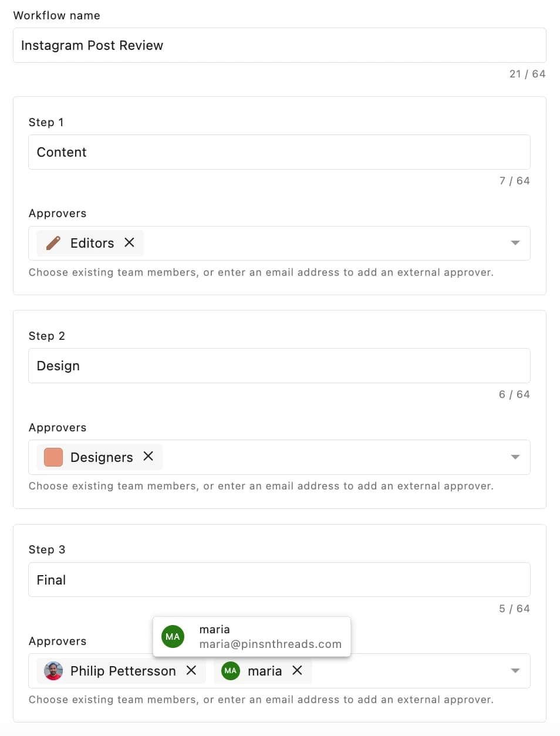Open the Step 1 approvers dropdown
Viewport: 560px width, 736px height.
(x=516, y=242)
